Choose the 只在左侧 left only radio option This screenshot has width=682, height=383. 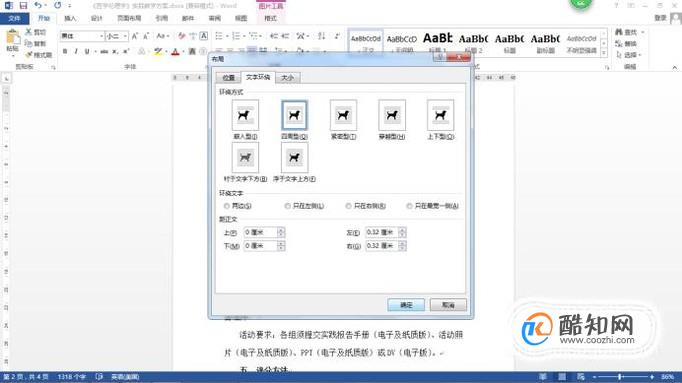coord(288,206)
